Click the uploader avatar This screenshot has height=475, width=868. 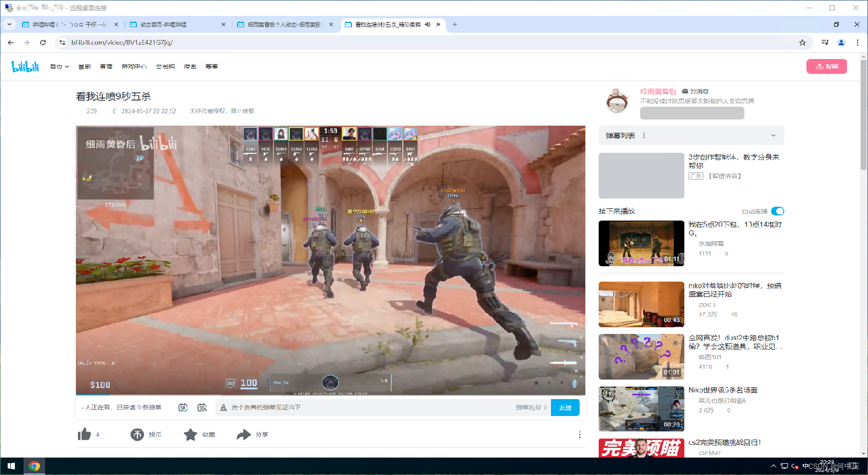[x=617, y=101]
